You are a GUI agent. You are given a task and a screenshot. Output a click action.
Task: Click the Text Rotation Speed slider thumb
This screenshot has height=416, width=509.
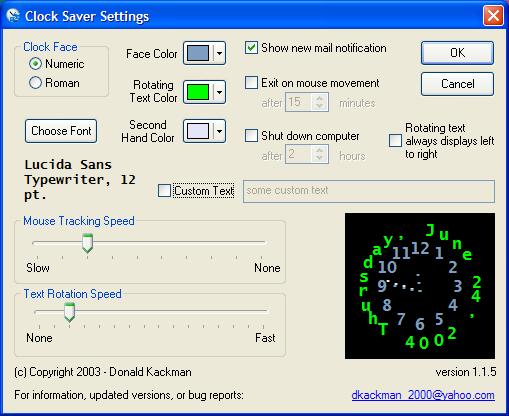(x=69, y=312)
